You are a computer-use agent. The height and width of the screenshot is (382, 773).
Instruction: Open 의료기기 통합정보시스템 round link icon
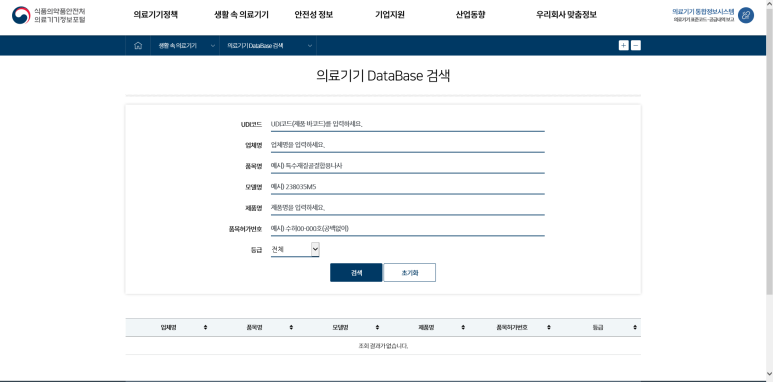(x=746, y=15)
